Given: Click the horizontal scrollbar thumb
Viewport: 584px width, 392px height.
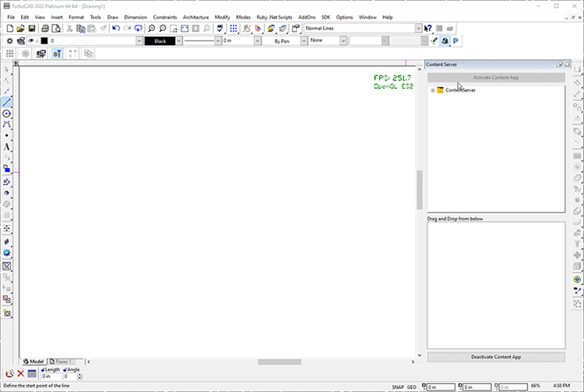Looking at the screenshot, I should click(x=280, y=362).
